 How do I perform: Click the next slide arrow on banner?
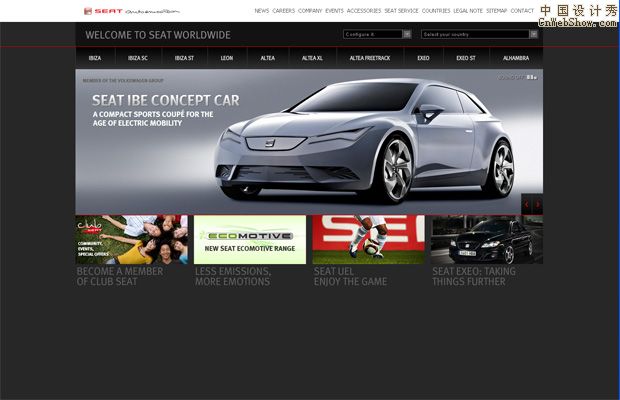(x=538, y=204)
